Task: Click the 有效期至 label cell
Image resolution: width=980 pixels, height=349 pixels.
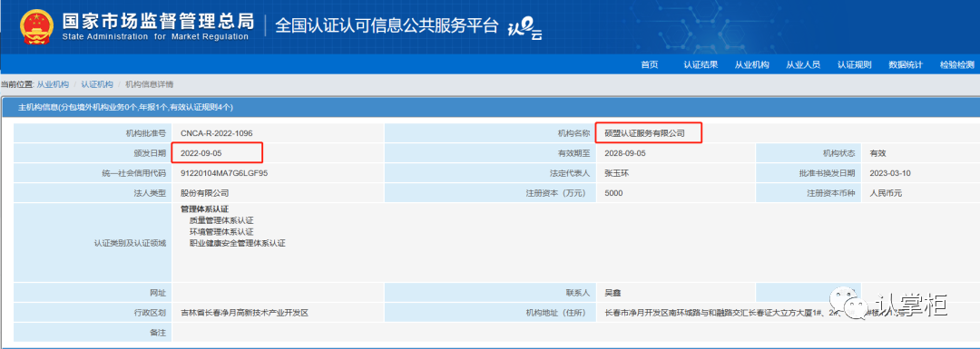Action: tap(491, 153)
